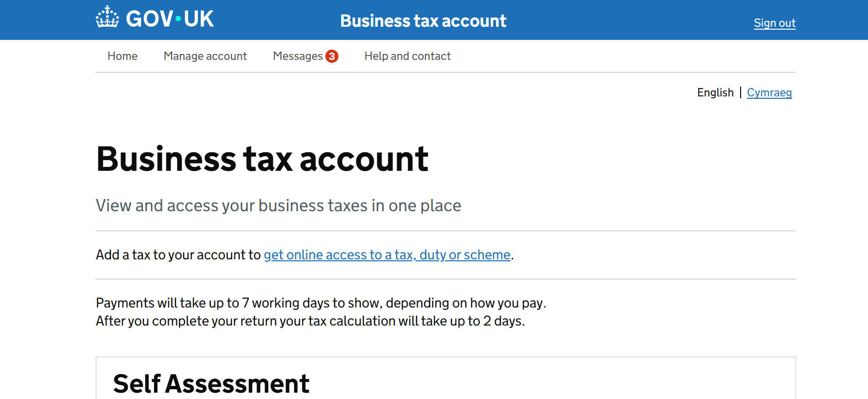
Task: Open the get online access to a tax link
Action: coord(387,254)
